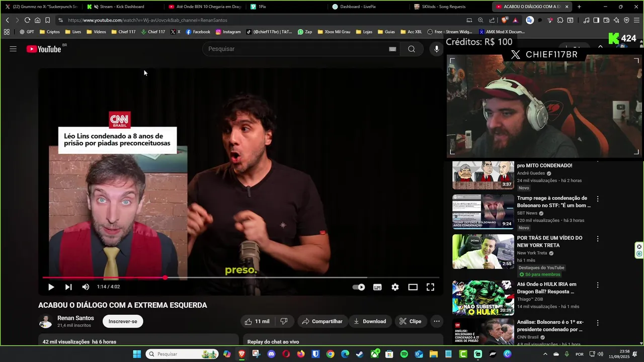The image size is (644, 362).
Task: Subscribe with Inscrever-se button
Action: coord(123,321)
